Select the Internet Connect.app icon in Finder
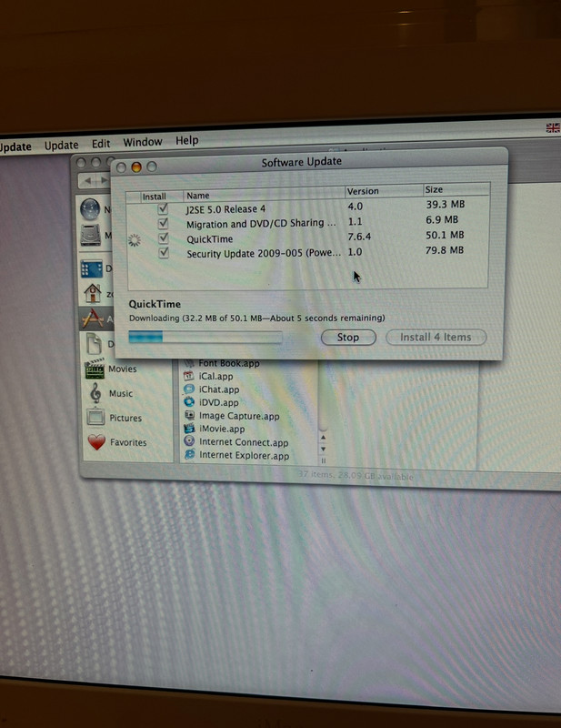The height and width of the screenshot is (728, 561). click(189, 441)
